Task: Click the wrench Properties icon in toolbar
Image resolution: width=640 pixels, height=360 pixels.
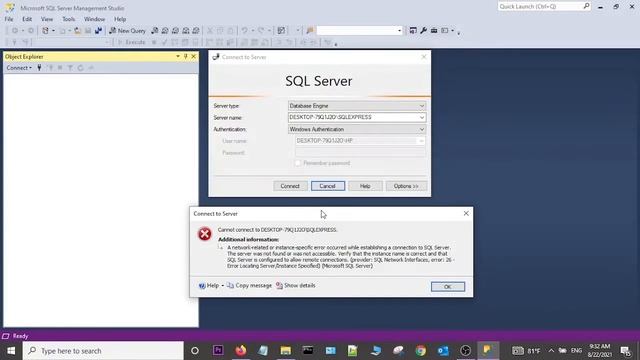Action: click(x=423, y=31)
